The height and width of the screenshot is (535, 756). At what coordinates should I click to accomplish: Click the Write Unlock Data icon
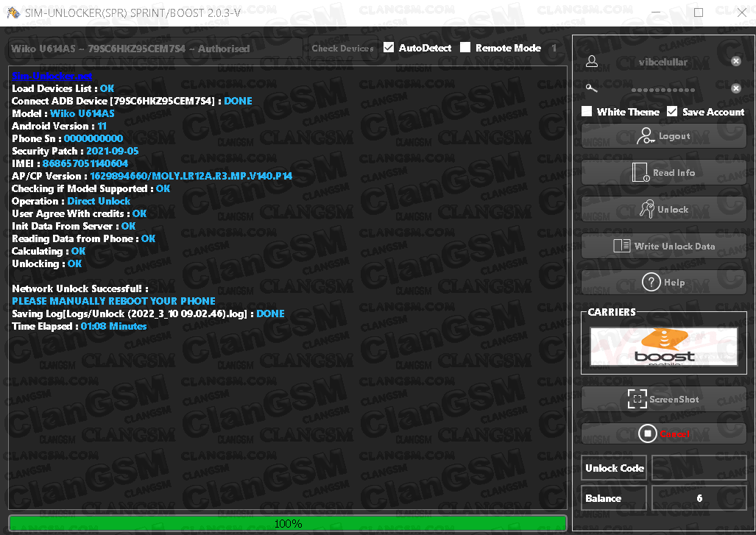621,246
